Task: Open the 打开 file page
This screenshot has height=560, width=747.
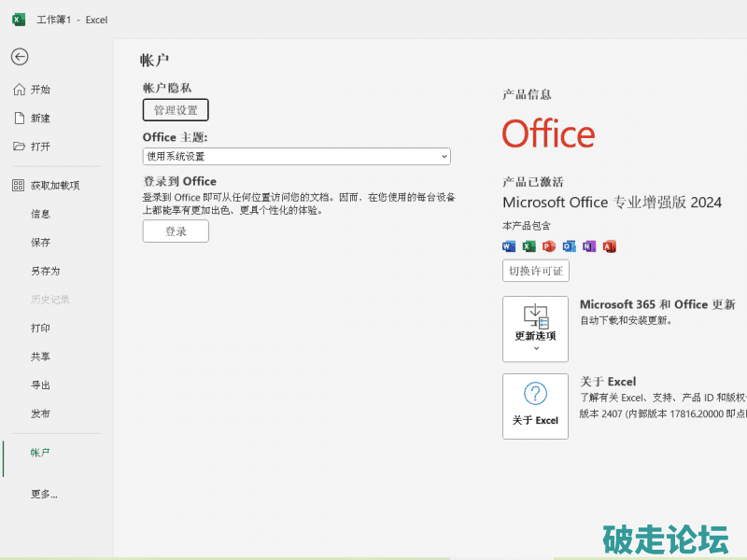Action: [x=40, y=147]
